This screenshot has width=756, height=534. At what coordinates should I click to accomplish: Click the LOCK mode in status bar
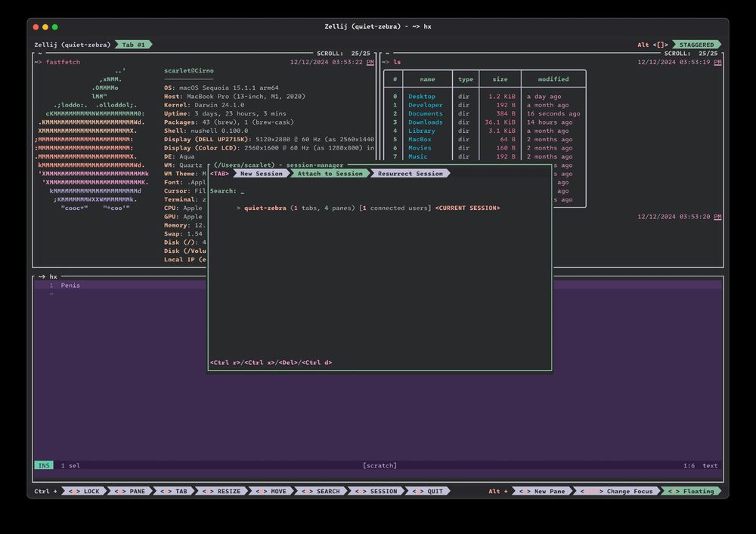click(85, 491)
